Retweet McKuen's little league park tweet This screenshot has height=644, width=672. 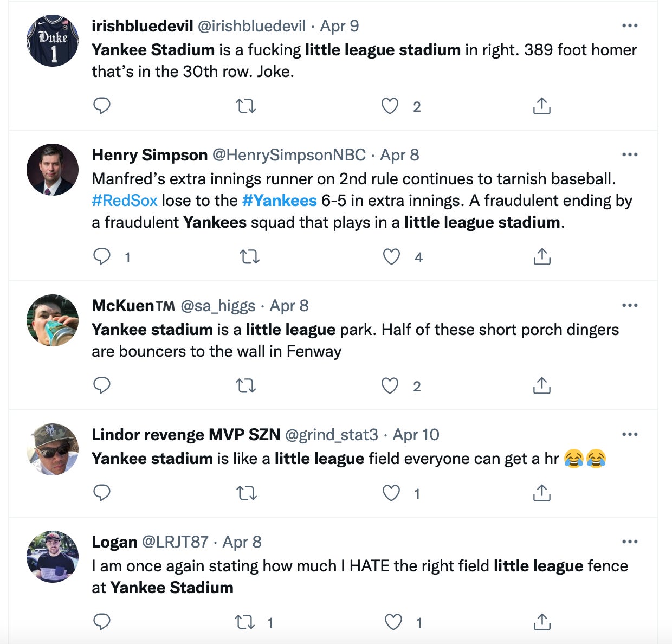(x=246, y=385)
